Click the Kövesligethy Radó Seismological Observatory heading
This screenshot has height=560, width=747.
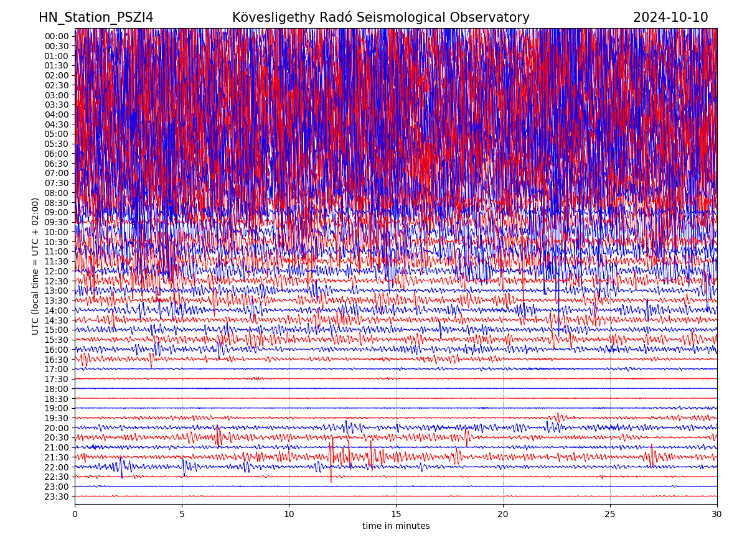coord(380,17)
